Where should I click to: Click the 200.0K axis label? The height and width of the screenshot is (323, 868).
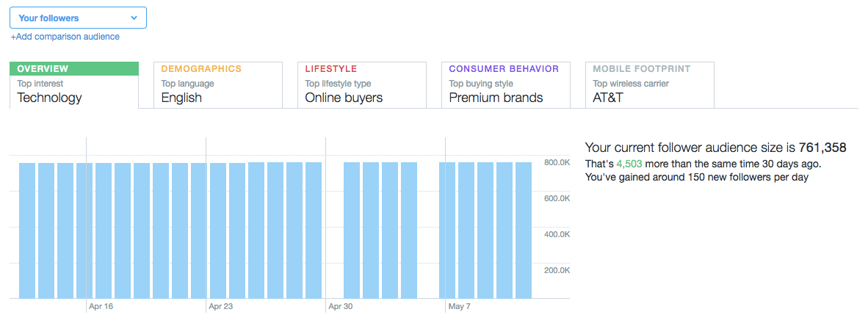[557, 270]
